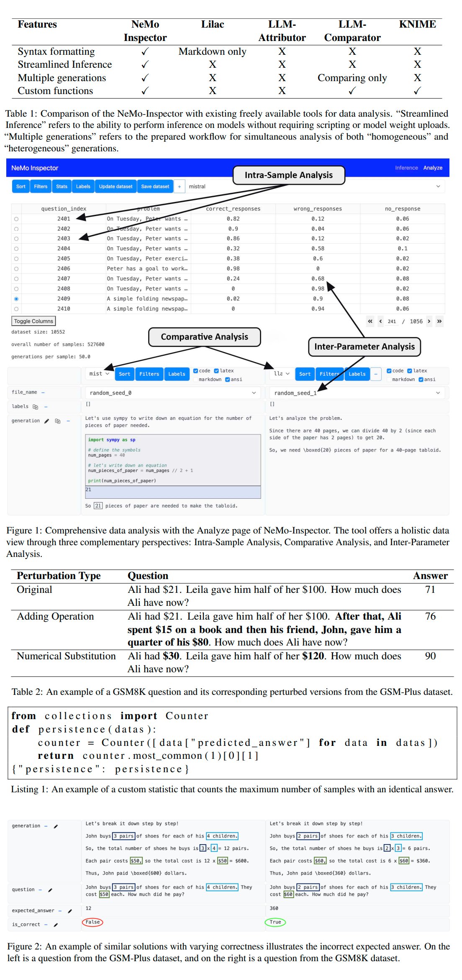This screenshot has width=462, height=980.
Task: Click the 'generations per sample: 50.0' text
Action: tap(51, 357)
